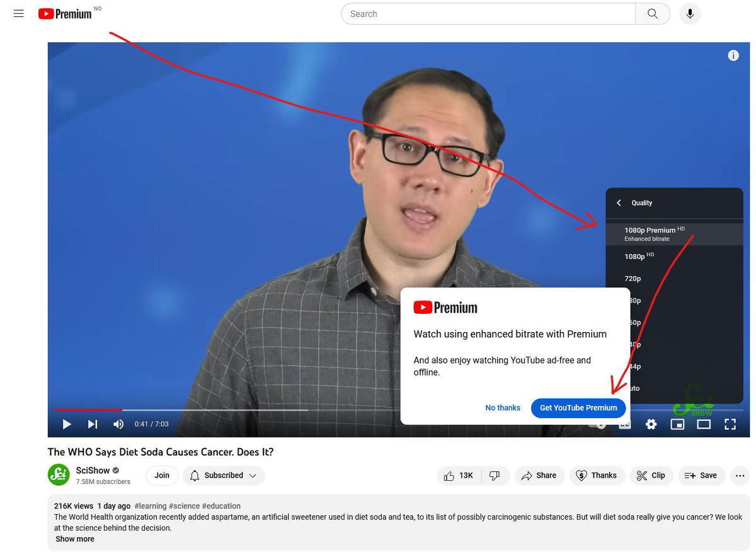756x557 pixels.
Task: Click the search magnifier button
Action: tap(653, 14)
